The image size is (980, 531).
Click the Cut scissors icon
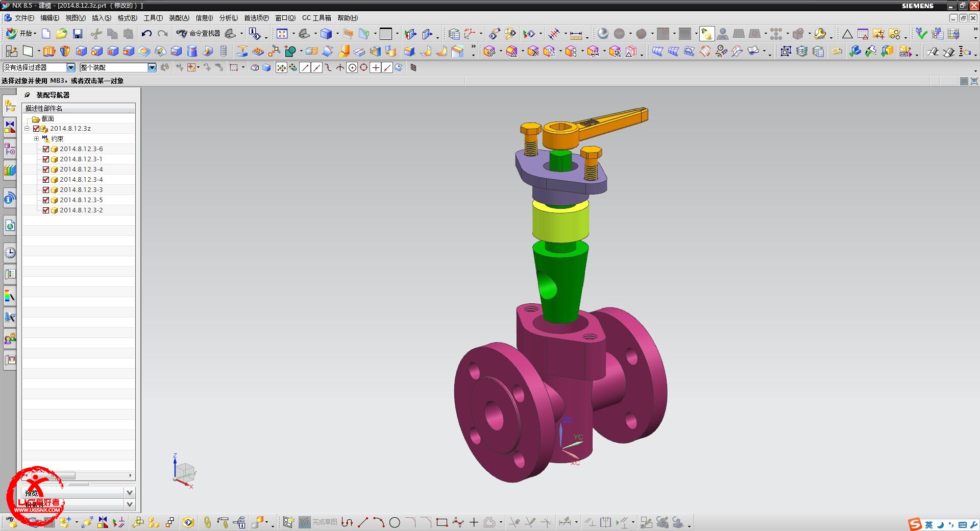pyautogui.click(x=96, y=34)
